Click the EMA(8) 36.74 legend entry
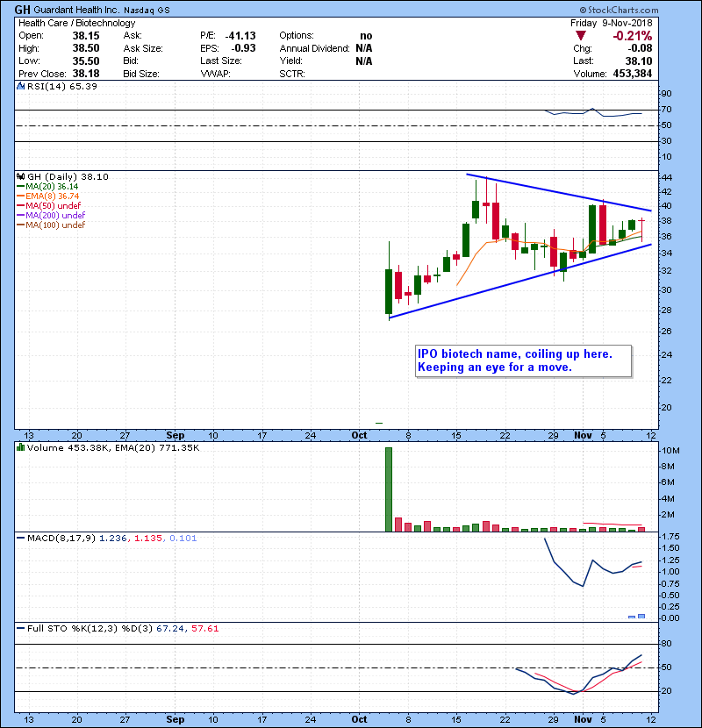This screenshot has height=728, width=702. [x=48, y=196]
